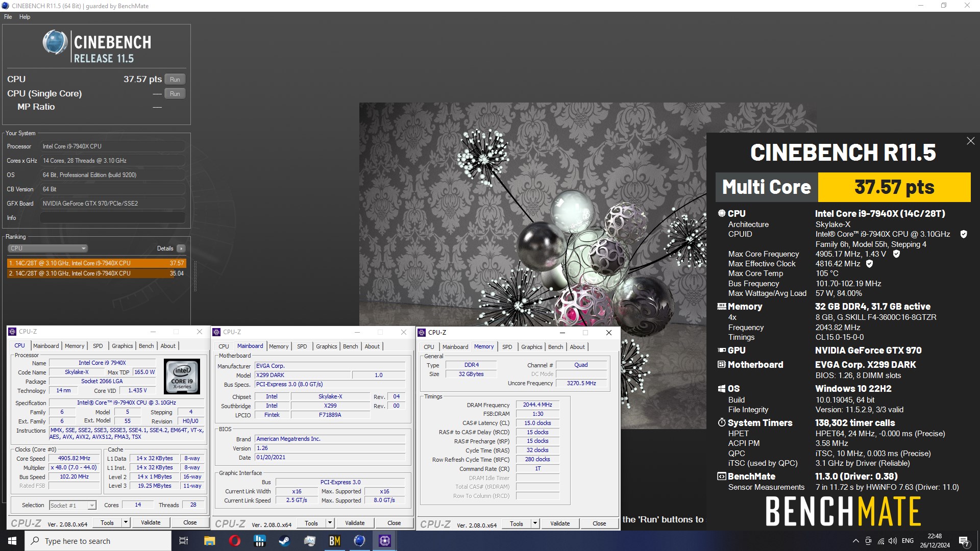Show hidden system tray icons
Screen dimensions: 980x551
tap(855, 541)
